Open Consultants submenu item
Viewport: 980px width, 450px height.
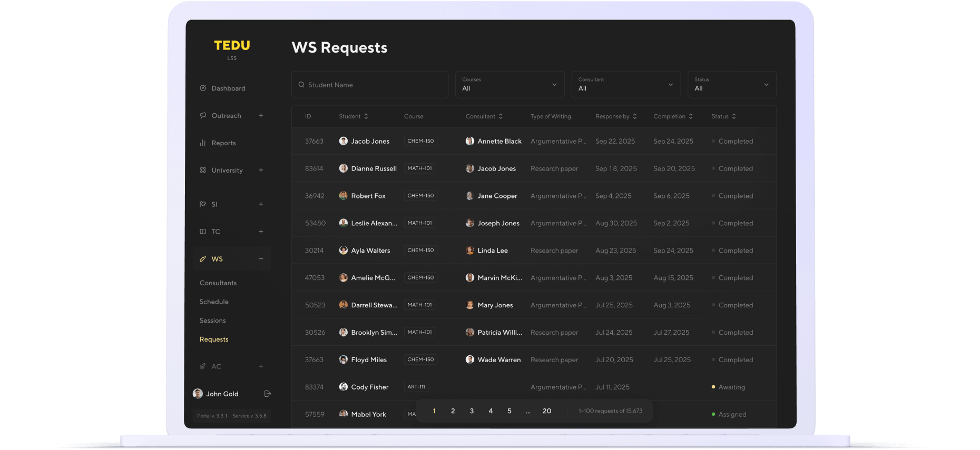pos(218,283)
